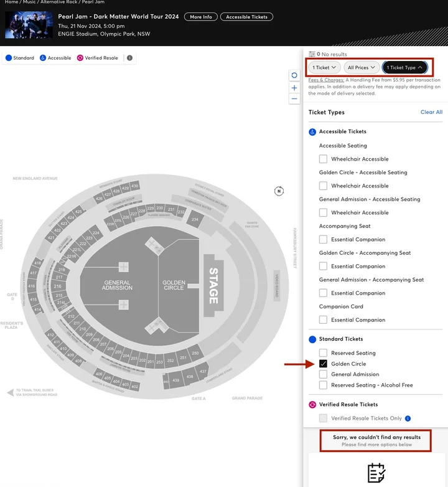Screen dimensions: 448x487
Task: Click the north compass icon on map
Action: [x=279, y=191]
